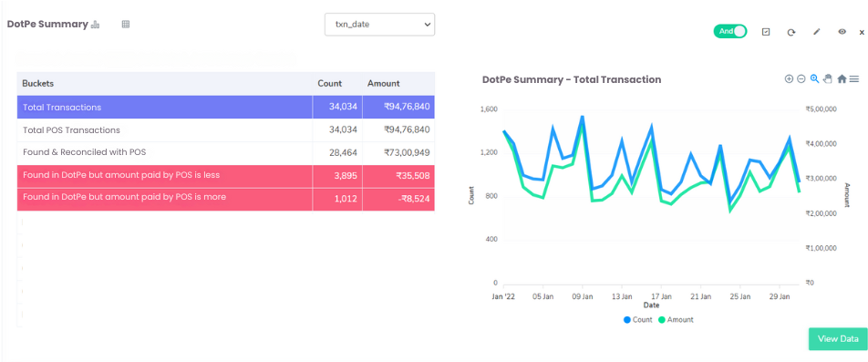The height and width of the screenshot is (362, 868).
Task: Select the magnifier selection zoom tool
Action: click(x=814, y=79)
